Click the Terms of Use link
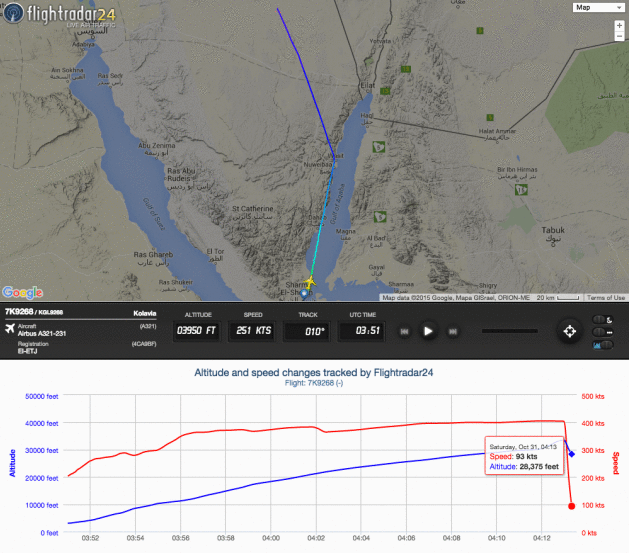 pos(606,297)
